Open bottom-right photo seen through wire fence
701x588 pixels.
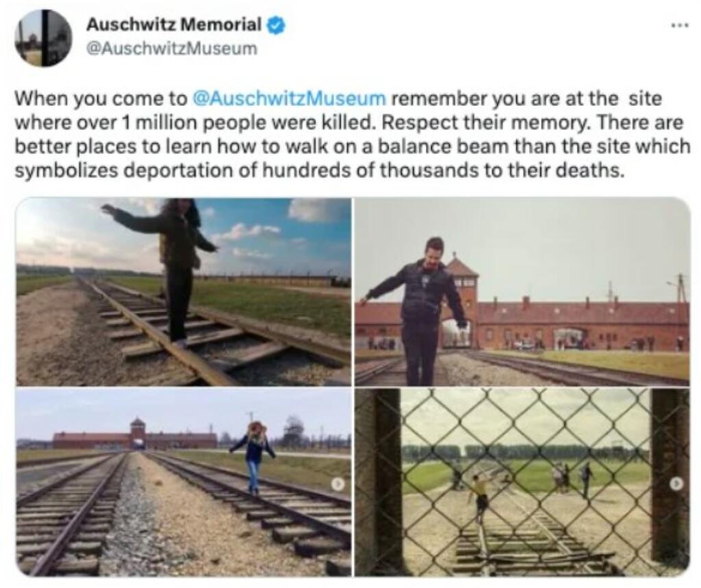click(x=522, y=483)
